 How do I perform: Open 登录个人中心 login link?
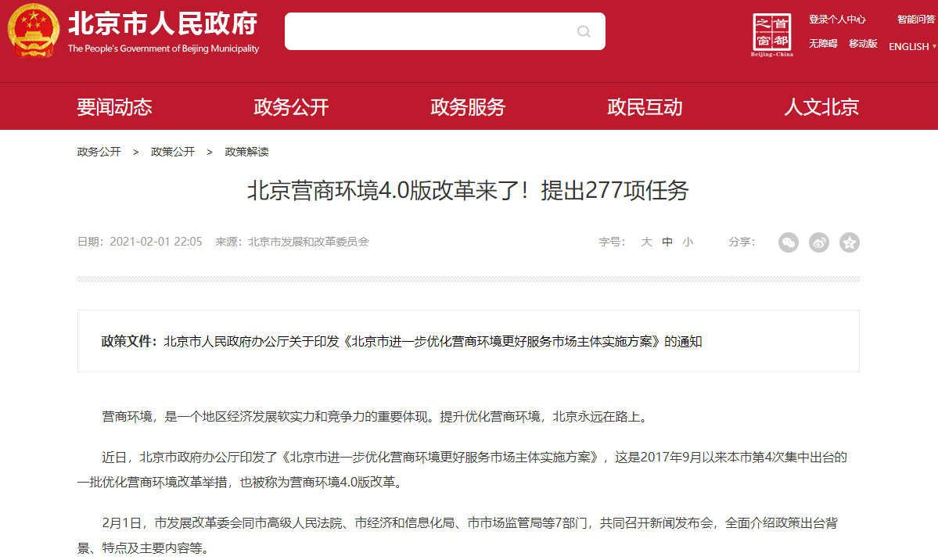coord(837,19)
